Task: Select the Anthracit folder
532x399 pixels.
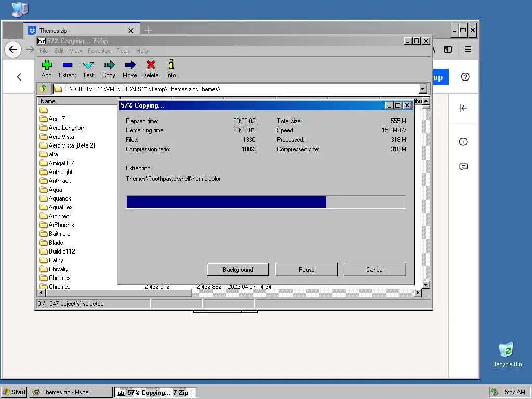Action: pyautogui.click(x=55, y=180)
